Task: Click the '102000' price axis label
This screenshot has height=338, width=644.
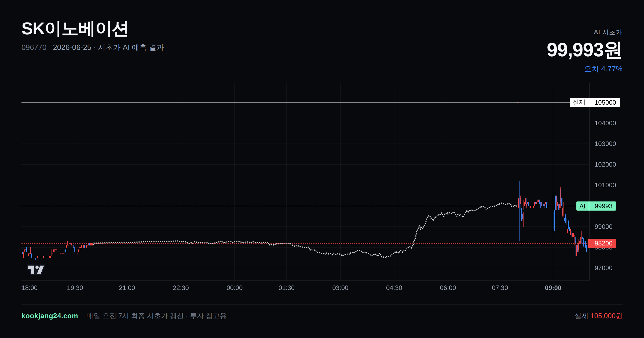Action: pos(605,164)
